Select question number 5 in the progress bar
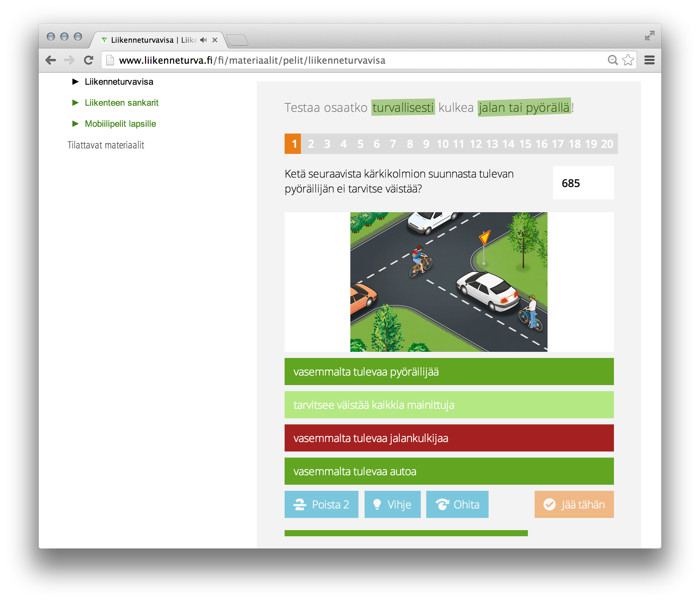700x602 pixels. pos(360,144)
